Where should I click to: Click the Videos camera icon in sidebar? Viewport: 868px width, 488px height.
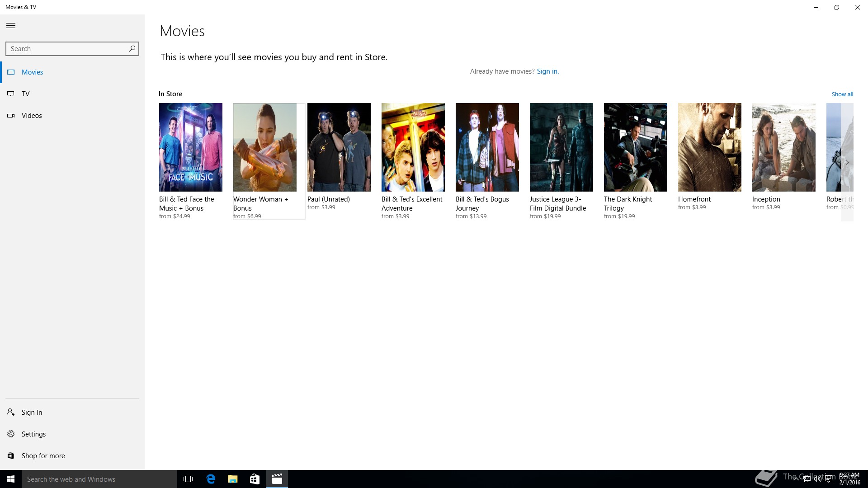click(11, 116)
